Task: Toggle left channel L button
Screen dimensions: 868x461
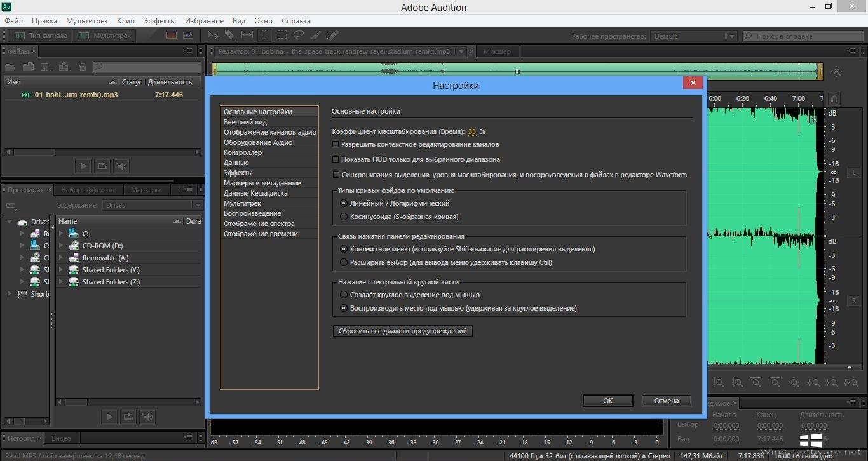Action: tap(853, 173)
